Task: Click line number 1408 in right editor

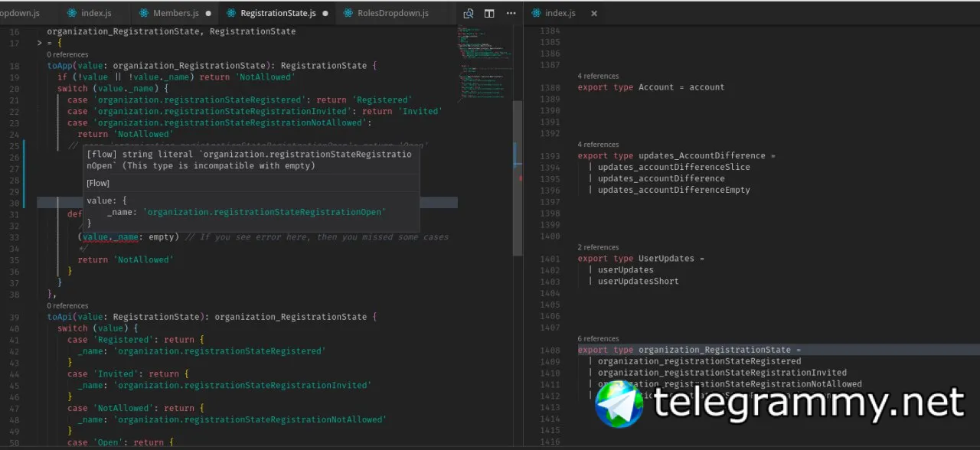Action: point(550,350)
